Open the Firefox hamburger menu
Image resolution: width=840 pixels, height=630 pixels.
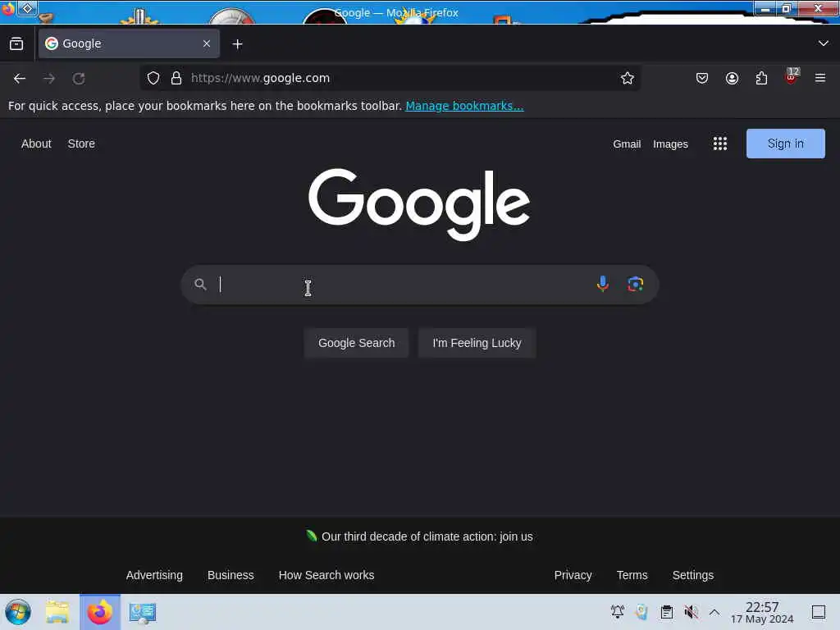(820, 78)
